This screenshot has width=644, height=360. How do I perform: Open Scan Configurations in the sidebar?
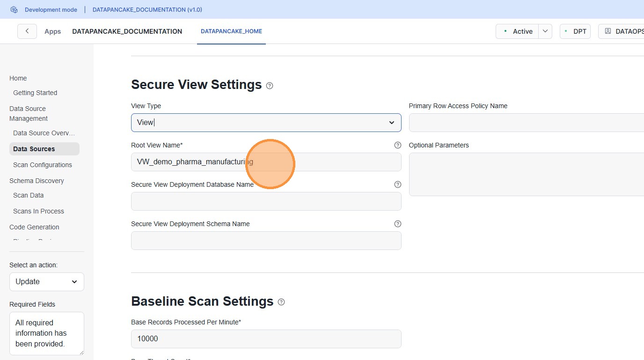pos(43,165)
